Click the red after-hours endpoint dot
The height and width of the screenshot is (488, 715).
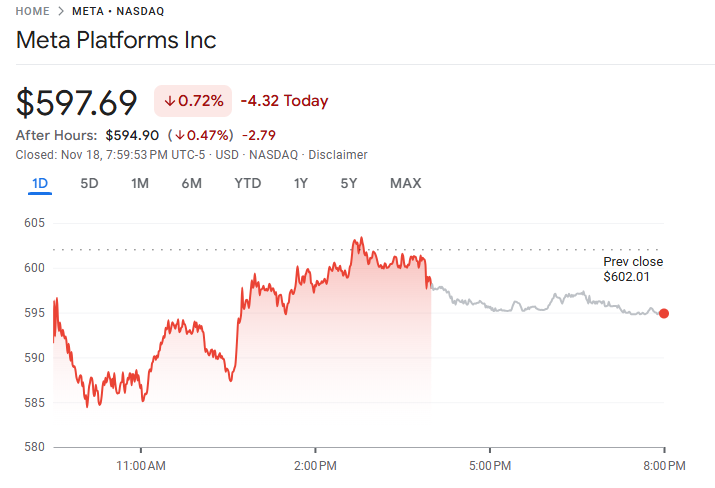[x=664, y=313]
